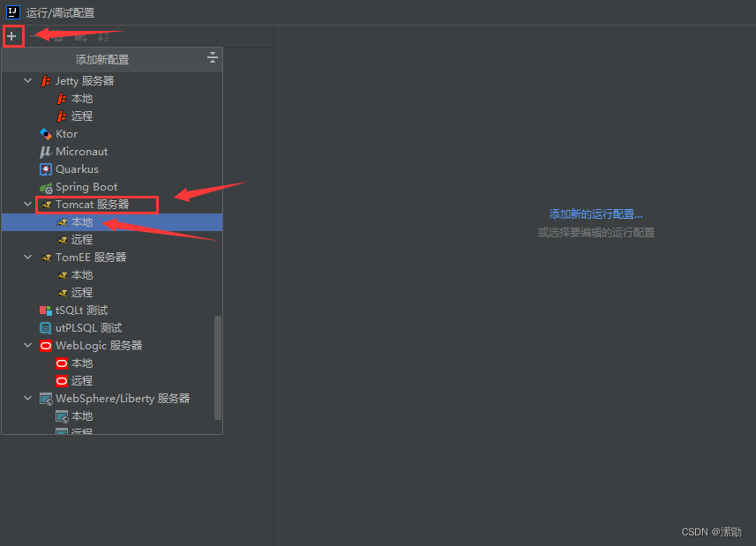756x546 pixels.
Task: Select 本地 under Jetty 服务器
Action: coord(112,99)
